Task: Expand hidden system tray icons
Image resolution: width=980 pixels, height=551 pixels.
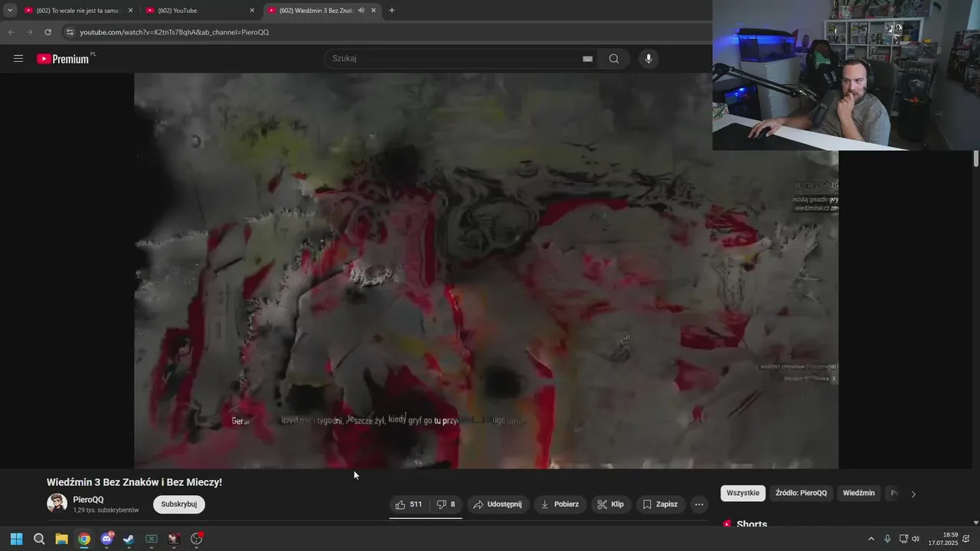Action: click(x=871, y=539)
